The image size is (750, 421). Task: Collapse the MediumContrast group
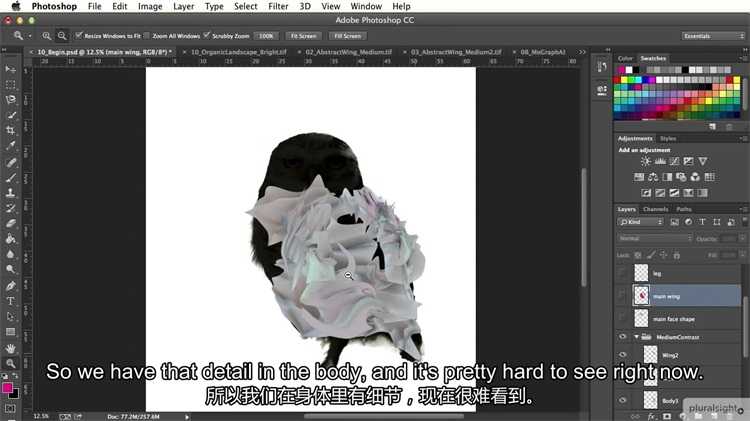pyautogui.click(x=636, y=337)
